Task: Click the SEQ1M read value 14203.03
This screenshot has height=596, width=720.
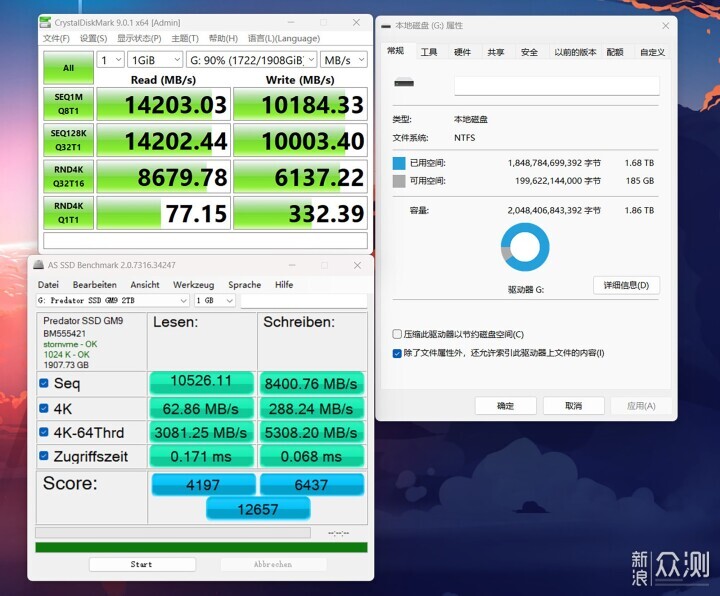Action: point(163,104)
